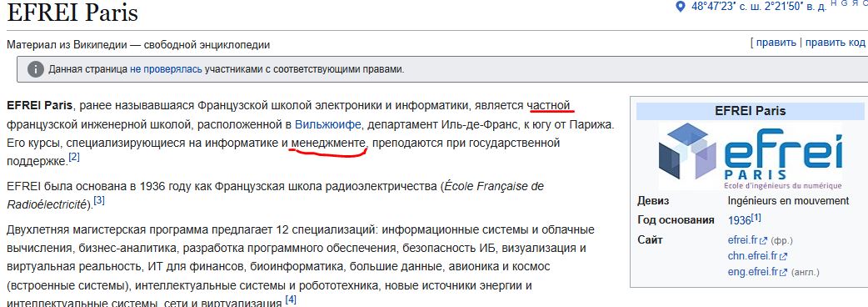The width and height of the screenshot is (868, 307).
Task: Click the 1936 founding year link
Action: point(739,220)
